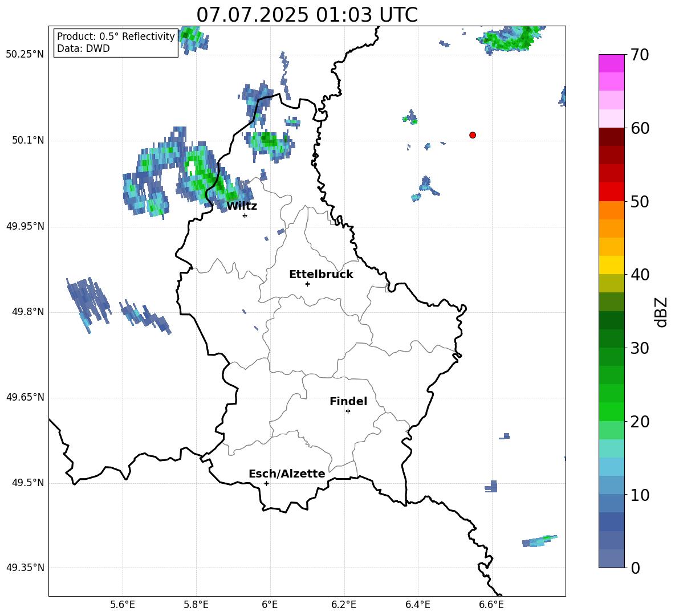
Task: Click the 6.2°E longitude label
Action: click(x=344, y=605)
